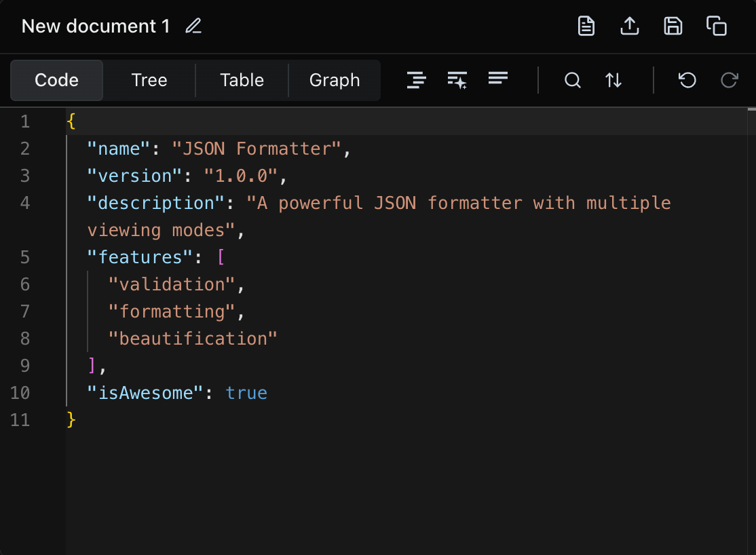Click line number 5 in the gutter
Image resolution: width=756 pixels, height=555 pixels.
[x=24, y=256]
